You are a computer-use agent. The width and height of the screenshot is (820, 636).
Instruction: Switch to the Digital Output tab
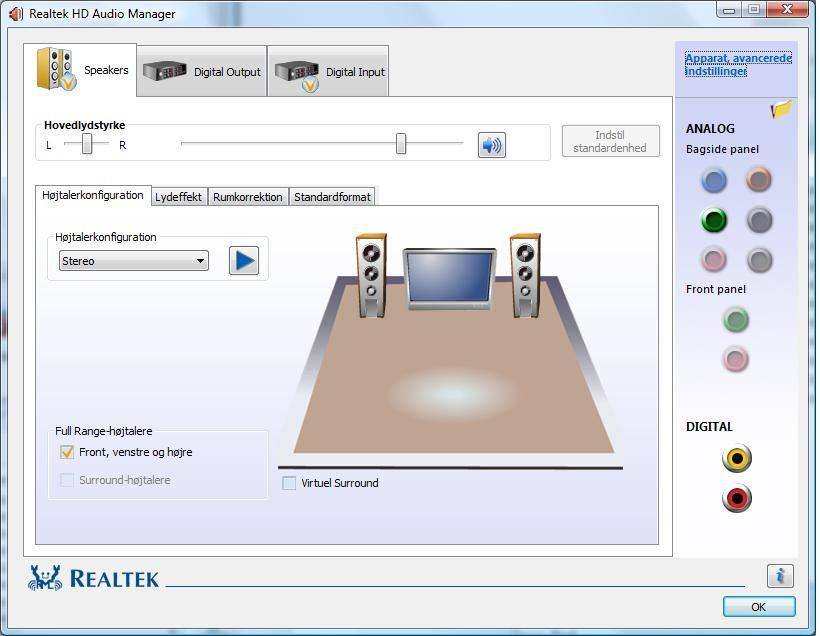[x=202, y=72]
